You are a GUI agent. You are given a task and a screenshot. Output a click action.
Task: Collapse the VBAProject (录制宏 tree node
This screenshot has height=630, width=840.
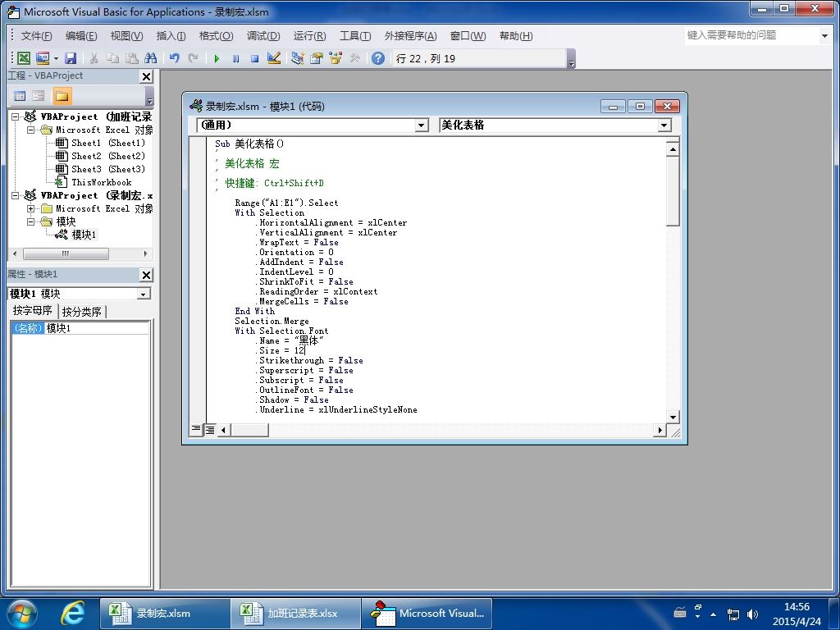[x=16, y=195]
